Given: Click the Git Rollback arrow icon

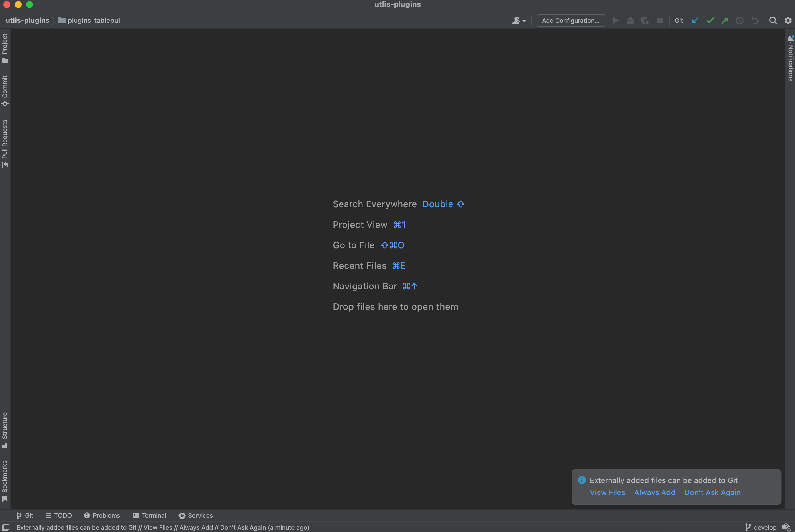Looking at the screenshot, I should [755, 21].
